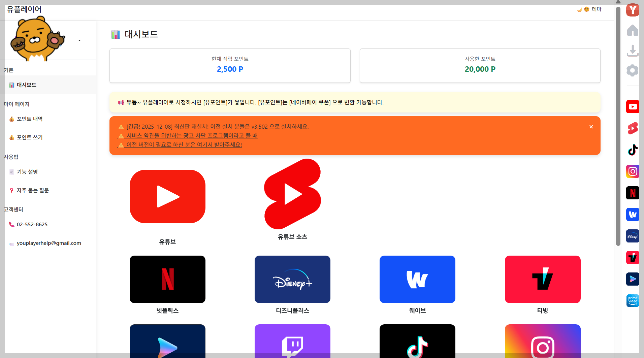
Task: Click the 두둥~ announcement banner
Action: (x=355, y=102)
